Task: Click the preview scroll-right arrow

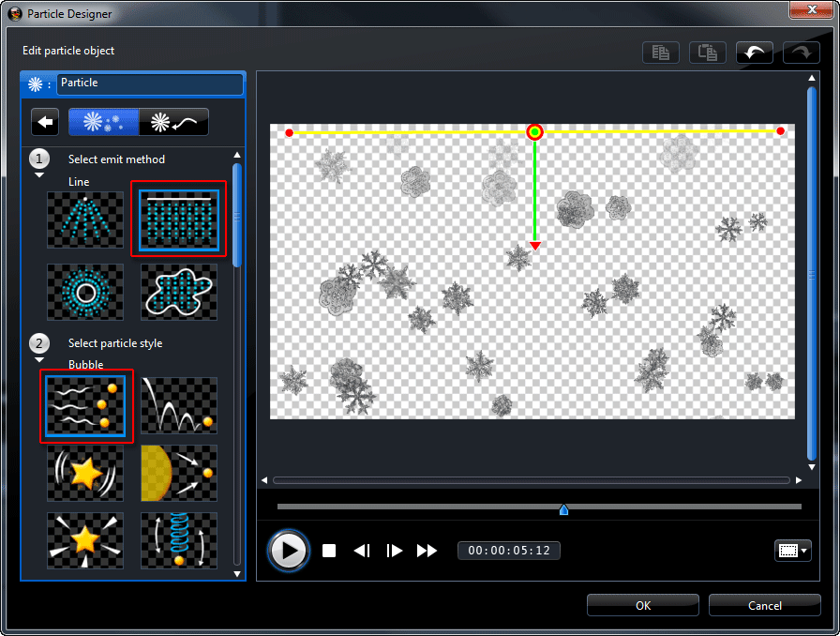Action: 799,480
